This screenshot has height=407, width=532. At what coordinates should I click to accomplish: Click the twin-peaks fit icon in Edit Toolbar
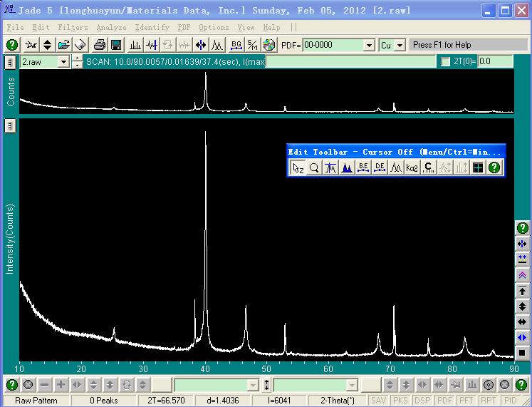(396, 168)
